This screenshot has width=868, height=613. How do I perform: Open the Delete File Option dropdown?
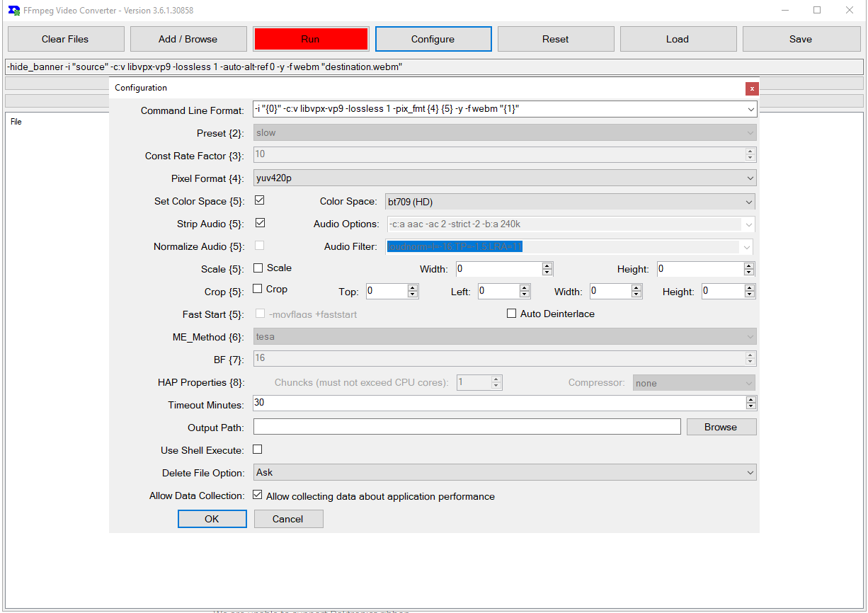[749, 472]
